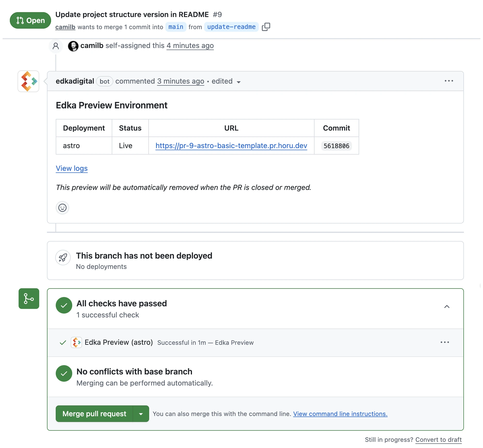Open the View logs link
This screenshot has width=483, height=448.
[x=72, y=169]
